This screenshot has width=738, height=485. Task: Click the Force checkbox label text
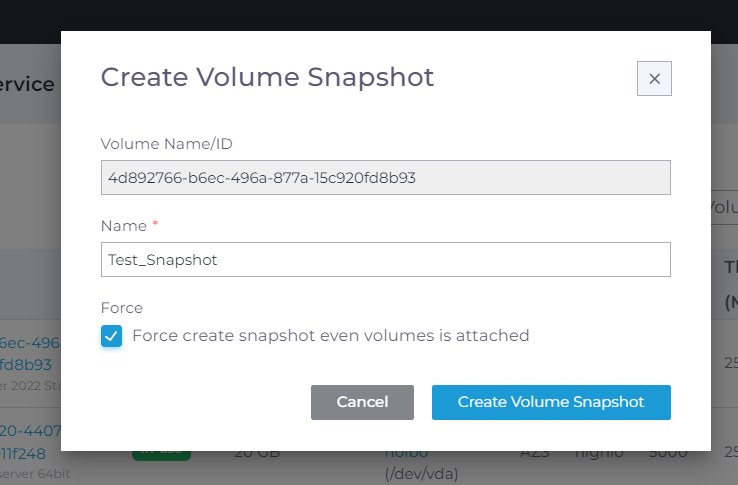click(x=331, y=336)
